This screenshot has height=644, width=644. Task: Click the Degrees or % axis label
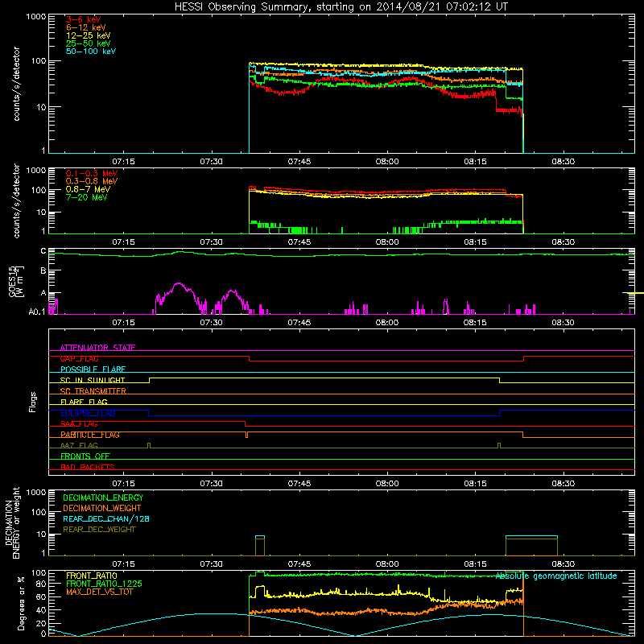21,603
